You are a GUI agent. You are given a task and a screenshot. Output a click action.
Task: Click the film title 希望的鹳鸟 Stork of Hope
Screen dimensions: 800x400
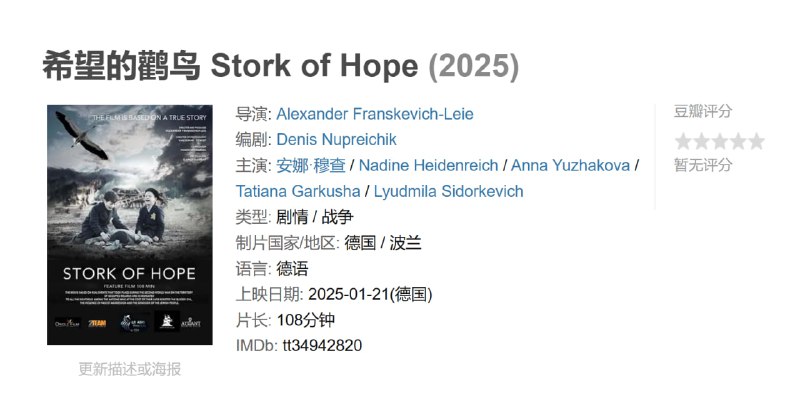pyautogui.click(x=229, y=66)
